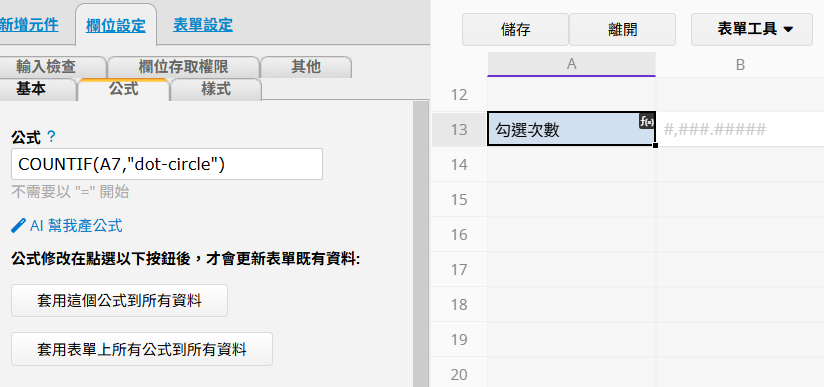Image resolution: width=824 pixels, height=387 pixels.
Task: Select the 欄位設定 tab
Action: click(116, 26)
